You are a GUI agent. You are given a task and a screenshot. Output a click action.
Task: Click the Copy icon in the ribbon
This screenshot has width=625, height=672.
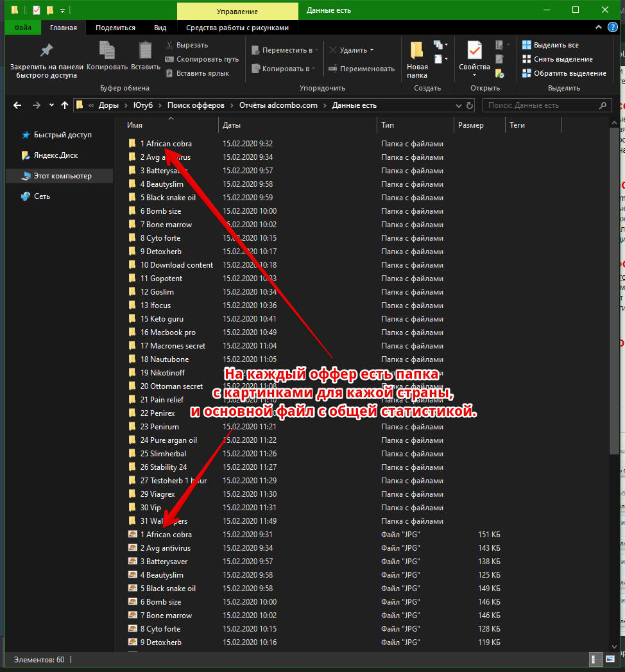107,51
